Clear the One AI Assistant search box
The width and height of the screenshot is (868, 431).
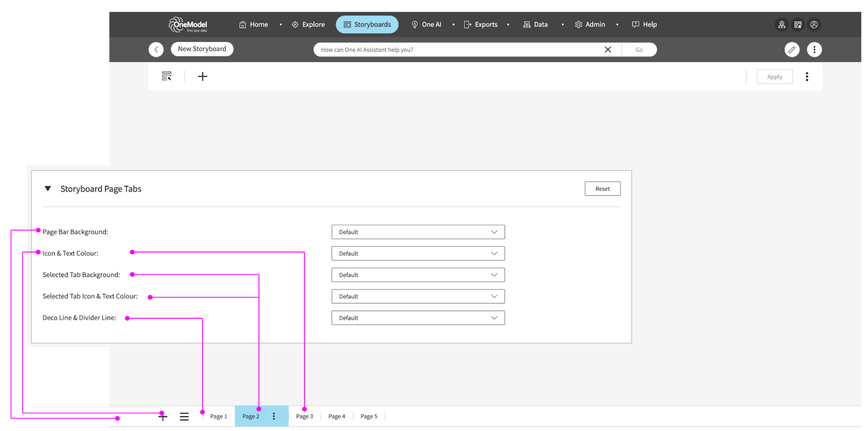point(608,49)
